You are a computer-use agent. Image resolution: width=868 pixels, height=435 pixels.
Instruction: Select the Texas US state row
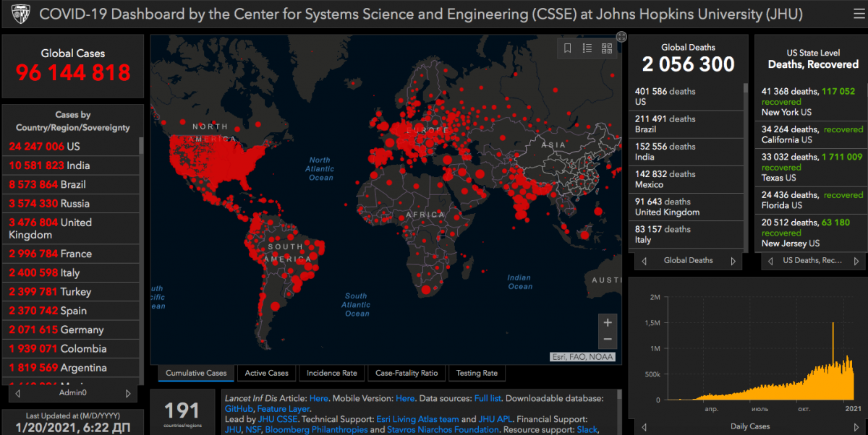(811, 167)
